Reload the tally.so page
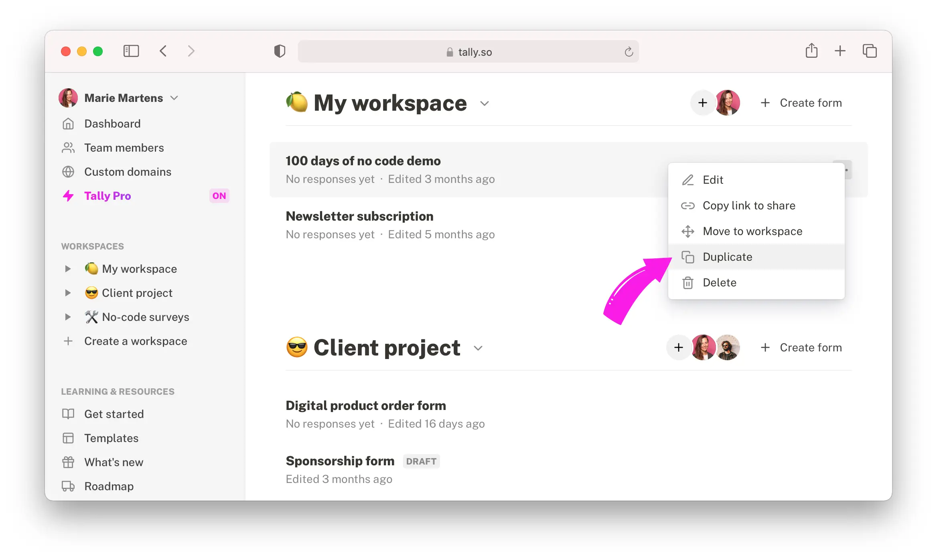 (629, 52)
